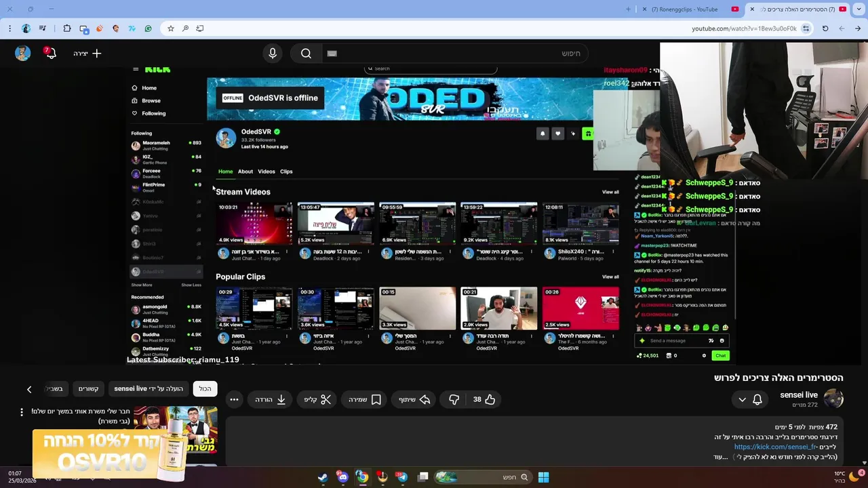Switch to the Ronenggclips - YouTube tab
The image size is (868, 488).
tap(691, 9)
